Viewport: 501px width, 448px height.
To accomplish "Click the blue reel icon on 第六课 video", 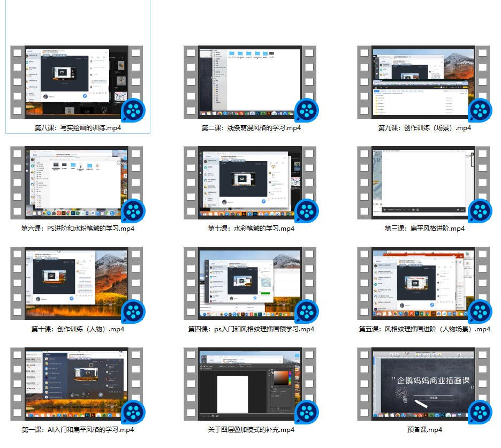I will pyautogui.click(x=133, y=211).
